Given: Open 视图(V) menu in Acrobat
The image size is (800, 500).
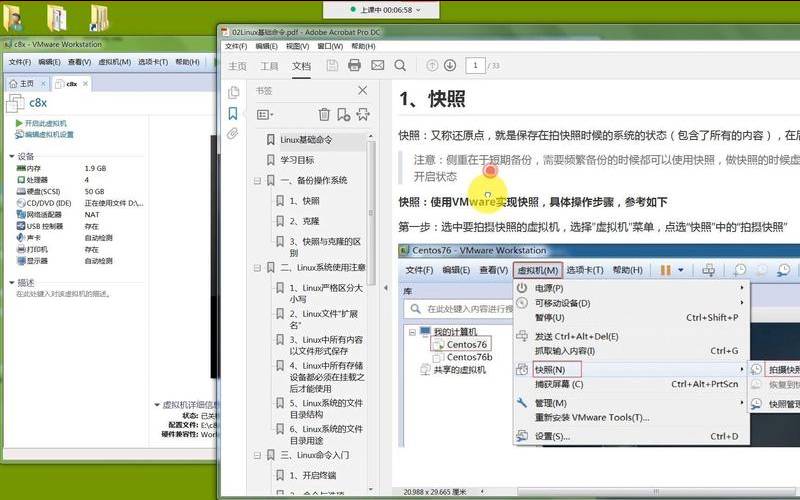Looking at the screenshot, I should pyautogui.click(x=297, y=46).
